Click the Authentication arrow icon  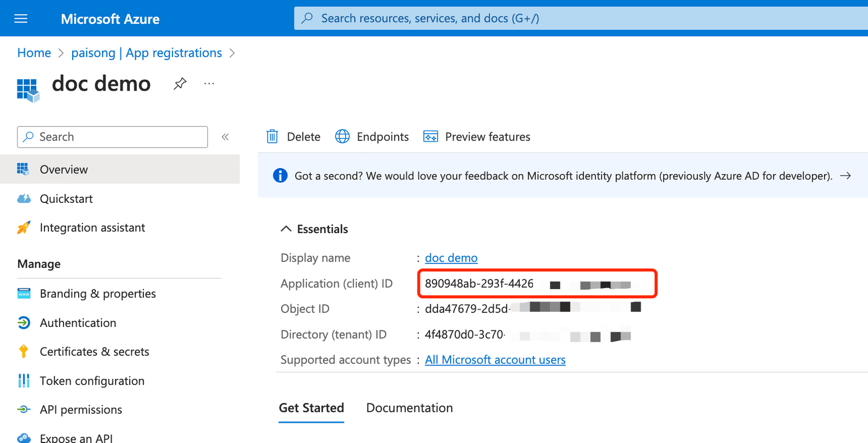coord(24,323)
